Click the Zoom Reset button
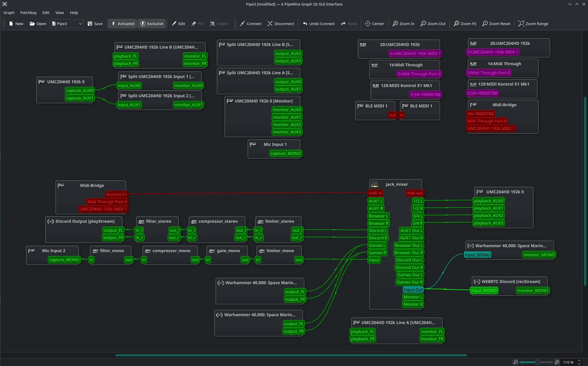This screenshot has height=366, width=588. [x=496, y=24]
